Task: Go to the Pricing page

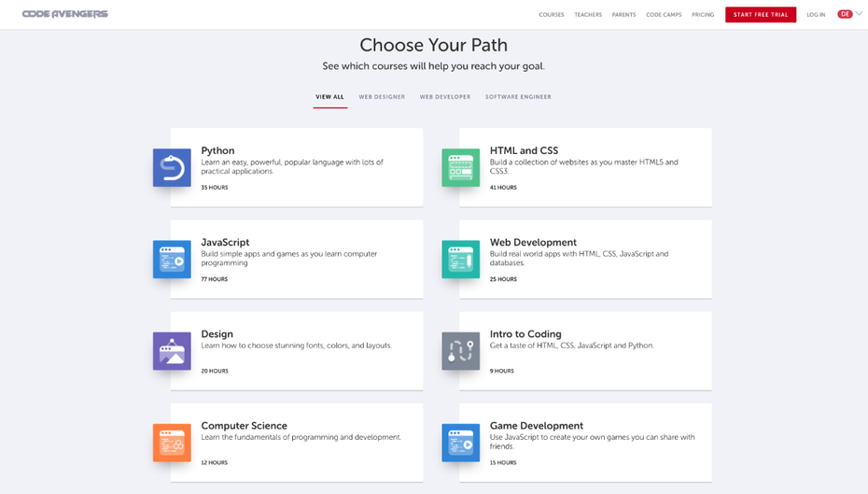Action: (703, 15)
